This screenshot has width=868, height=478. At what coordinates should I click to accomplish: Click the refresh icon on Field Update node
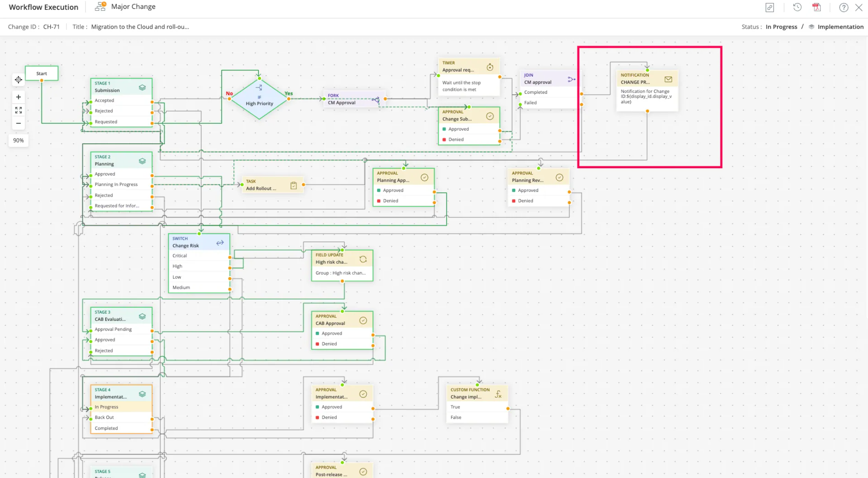(x=363, y=259)
